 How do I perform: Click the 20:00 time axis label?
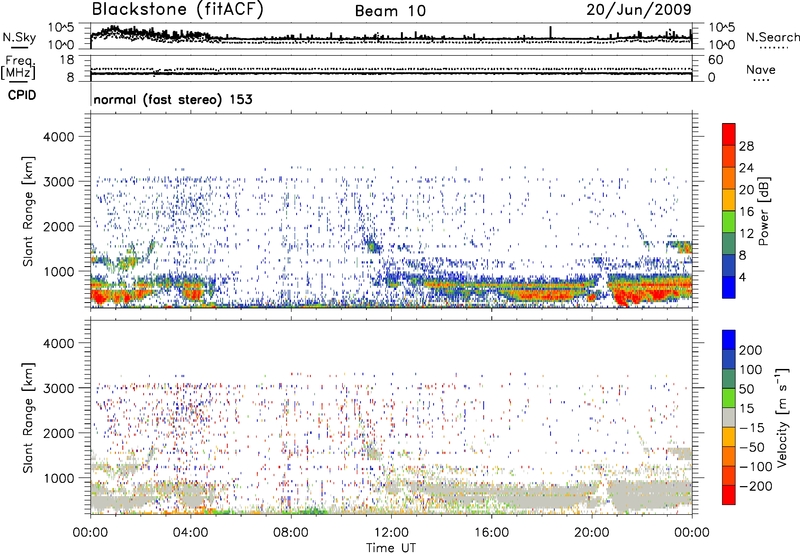coord(591,533)
